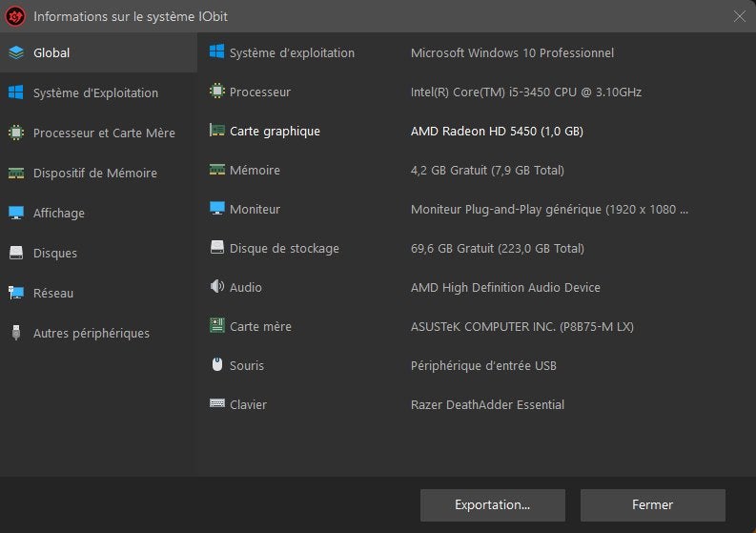The width and height of the screenshot is (756, 533).
Task: Select the Carte mère row label
Action: [260, 326]
